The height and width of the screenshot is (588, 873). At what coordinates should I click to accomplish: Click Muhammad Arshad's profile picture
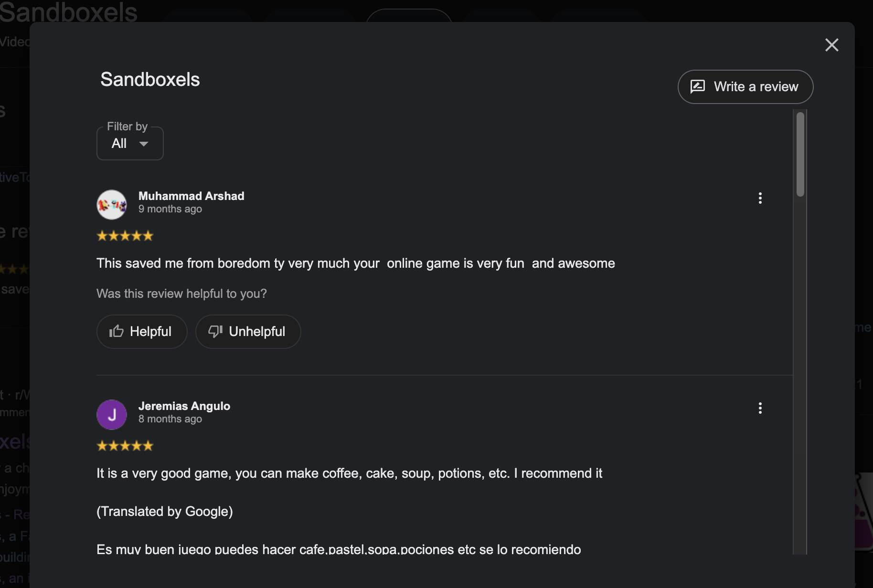pos(112,205)
